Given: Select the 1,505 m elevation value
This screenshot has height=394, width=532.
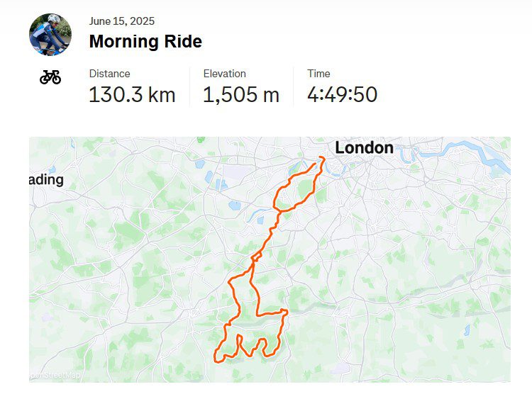Looking at the screenshot, I should [241, 94].
